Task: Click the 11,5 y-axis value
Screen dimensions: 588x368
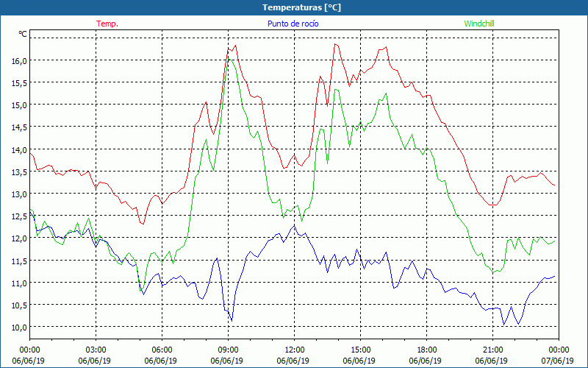Action: tap(19, 261)
